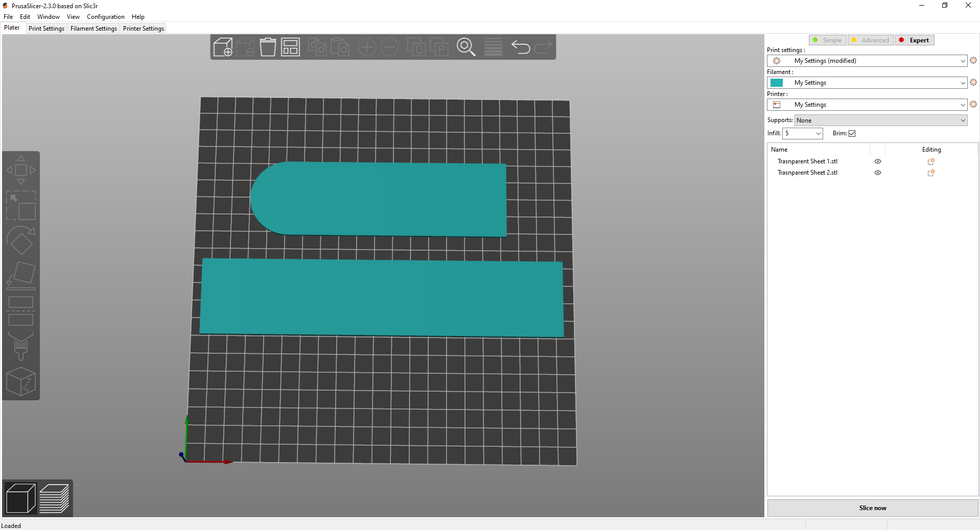The image size is (980, 530).
Task: Hide Trasnparent Sheet 1.stl with eye toggle
Action: [x=877, y=161]
